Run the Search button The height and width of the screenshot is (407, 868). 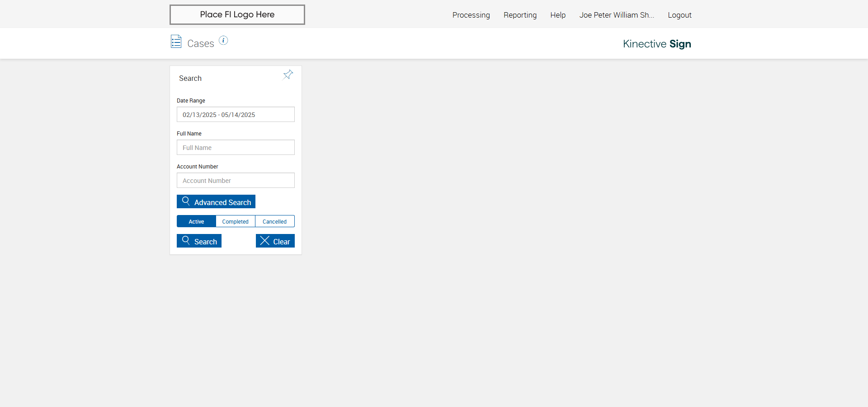[199, 241]
